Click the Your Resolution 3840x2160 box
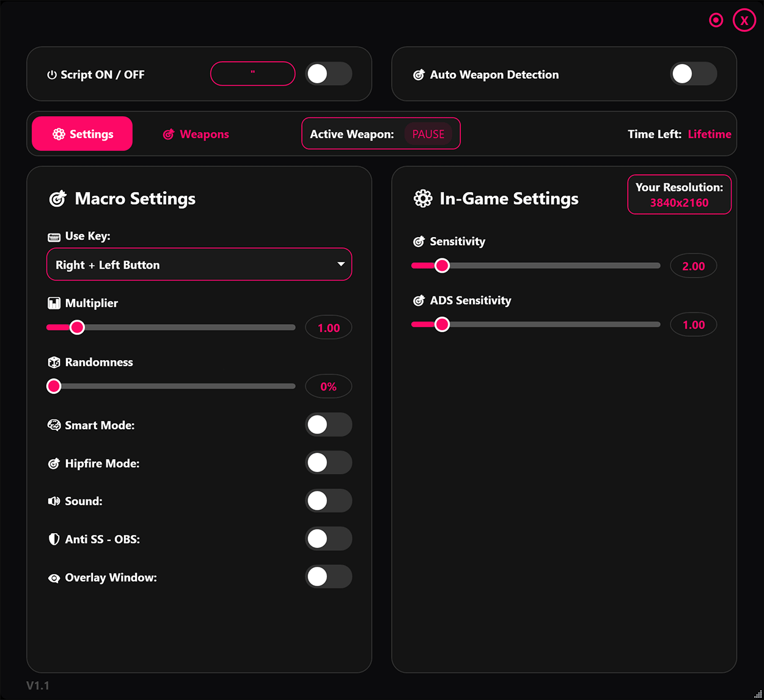The width and height of the screenshot is (764, 700). tap(679, 194)
